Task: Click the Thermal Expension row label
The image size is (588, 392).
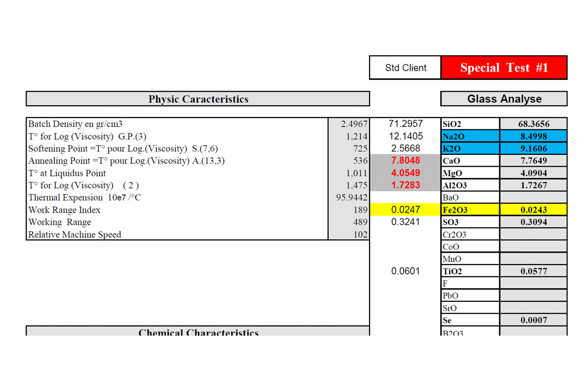Action: 84,197
